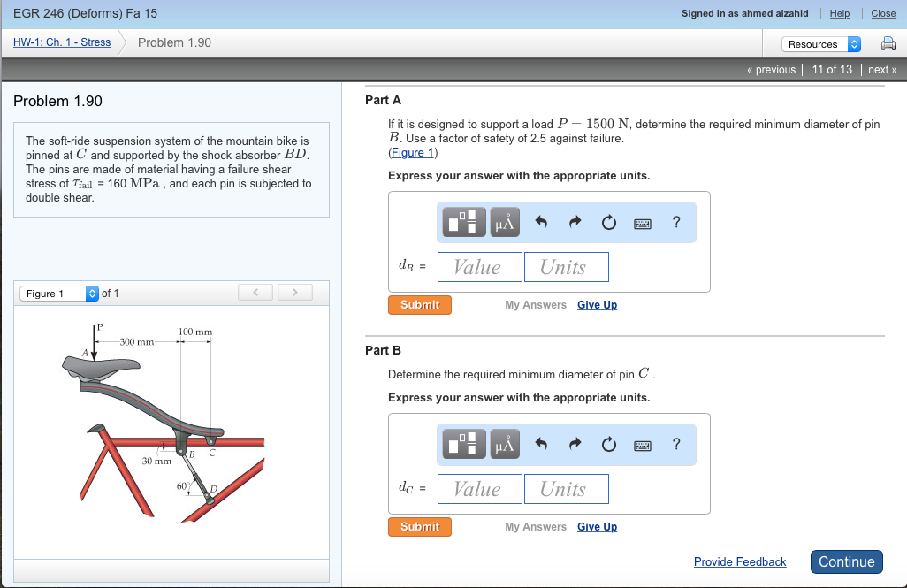Open the HW-1: Ch. 1 - Stress breadcrumb
Viewport: 907px width, 588px height.
[x=61, y=42]
